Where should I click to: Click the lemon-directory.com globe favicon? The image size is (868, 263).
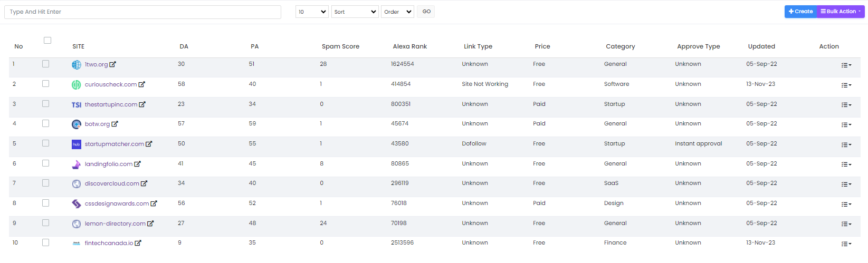(x=77, y=224)
